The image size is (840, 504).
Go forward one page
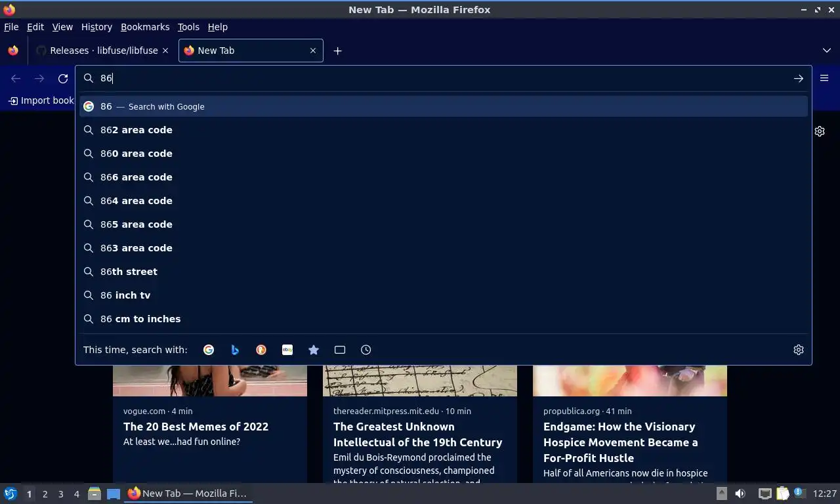click(39, 78)
